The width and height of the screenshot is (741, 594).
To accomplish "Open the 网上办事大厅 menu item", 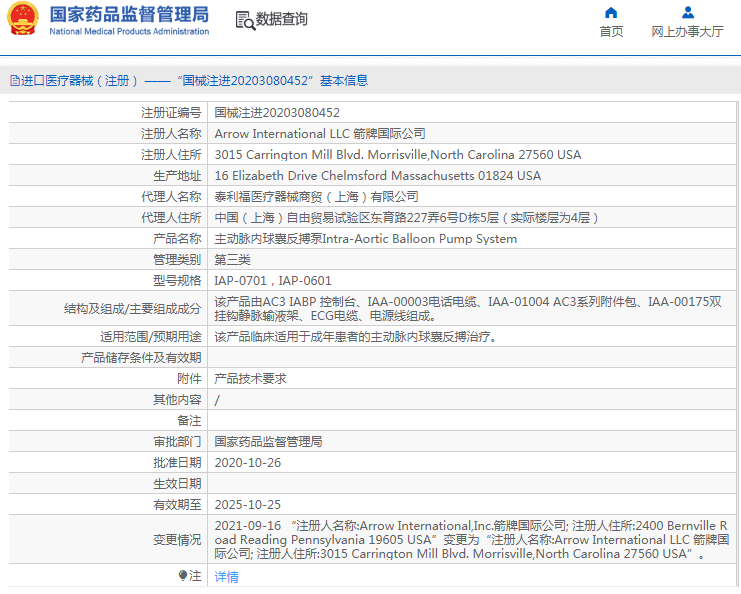I will point(687,31).
